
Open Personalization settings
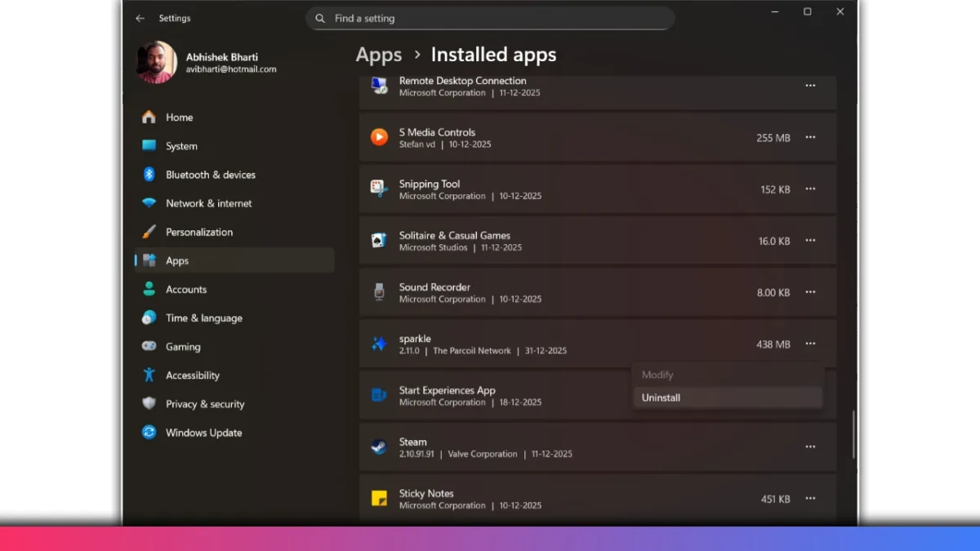(234, 232)
